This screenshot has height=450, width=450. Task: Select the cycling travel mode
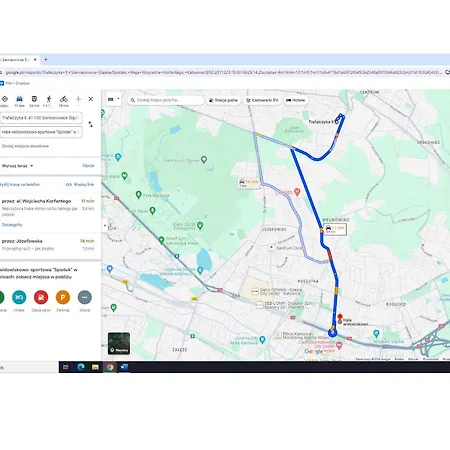[x=64, y=99]
